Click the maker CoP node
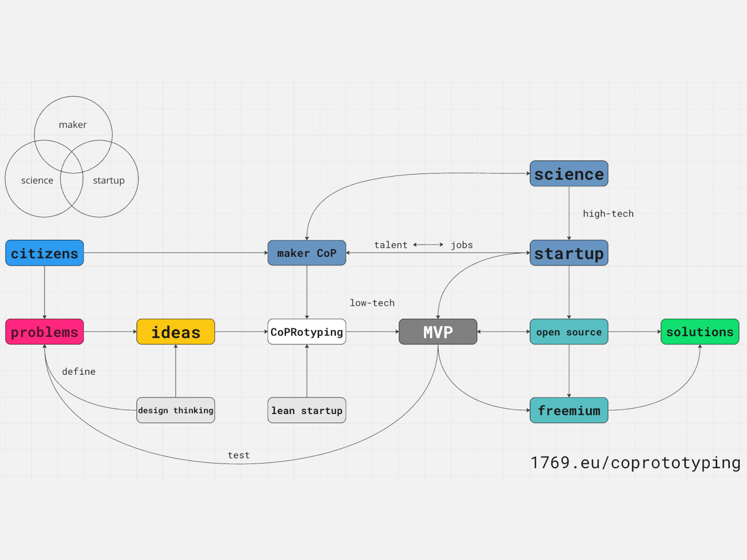 tap(307, 253)
